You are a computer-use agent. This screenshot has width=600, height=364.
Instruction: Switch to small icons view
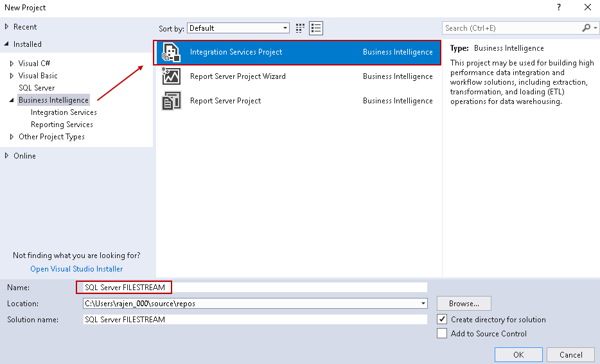pos(301,28)
